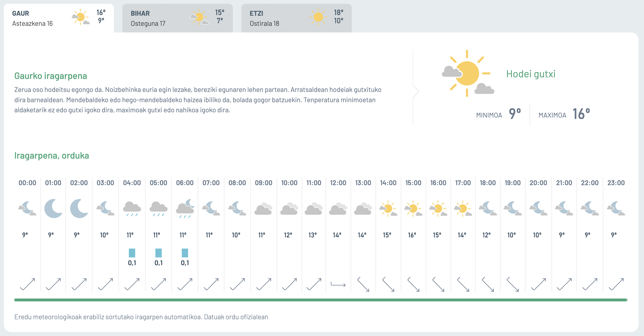The width and height of the screenshot is (644, 336).
Task: Click the sun icon in GAUR tab
Action: pos(80,17)
